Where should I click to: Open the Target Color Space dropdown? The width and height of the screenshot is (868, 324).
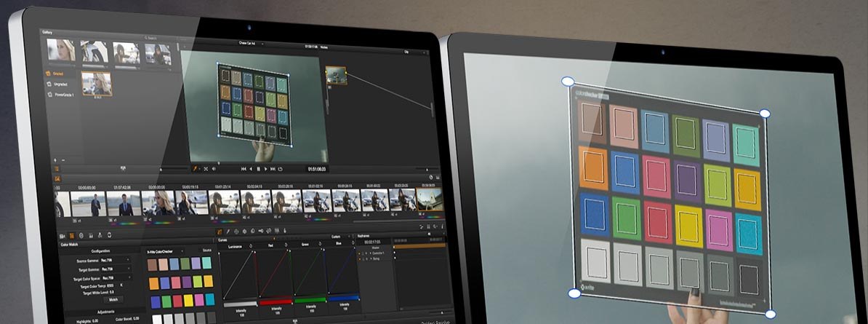pyautogui.click(x=129, y=278)
